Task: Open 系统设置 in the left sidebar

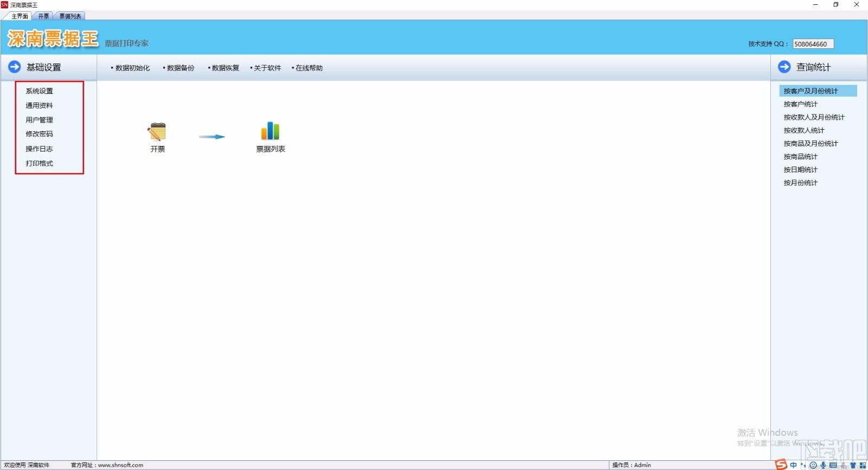Action: coord(39,91)
